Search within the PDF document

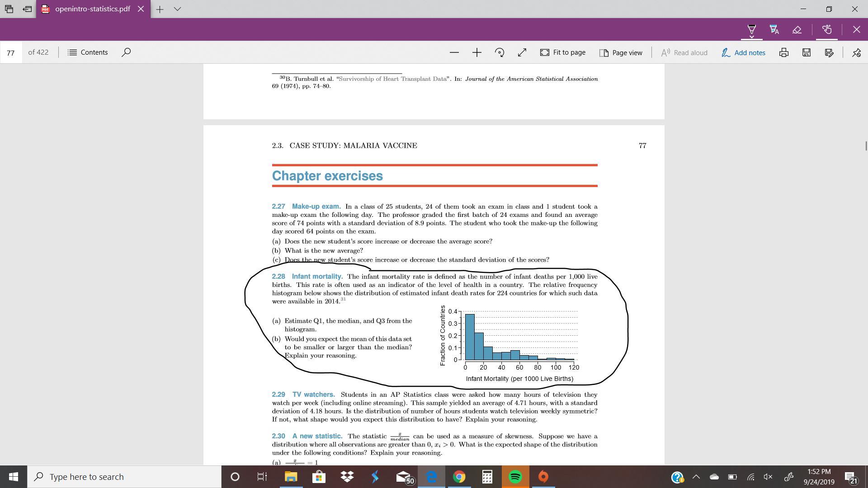(126, 52)
